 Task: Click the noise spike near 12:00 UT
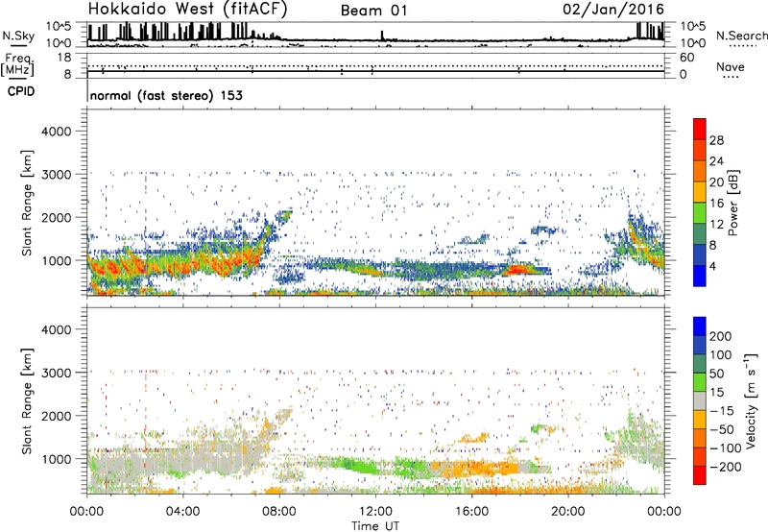click(x=382, y=36)
